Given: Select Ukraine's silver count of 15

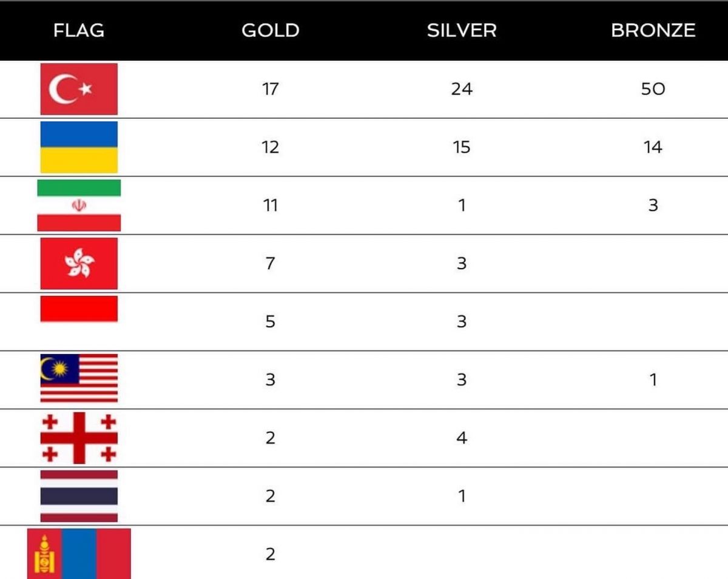Looking at the screenshot, I should coord(462,147).
